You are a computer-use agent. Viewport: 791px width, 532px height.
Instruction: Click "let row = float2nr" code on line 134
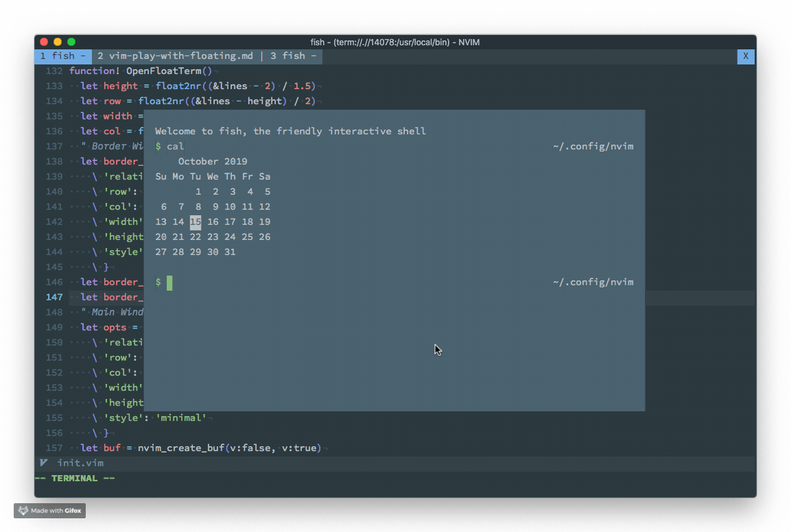132,101
